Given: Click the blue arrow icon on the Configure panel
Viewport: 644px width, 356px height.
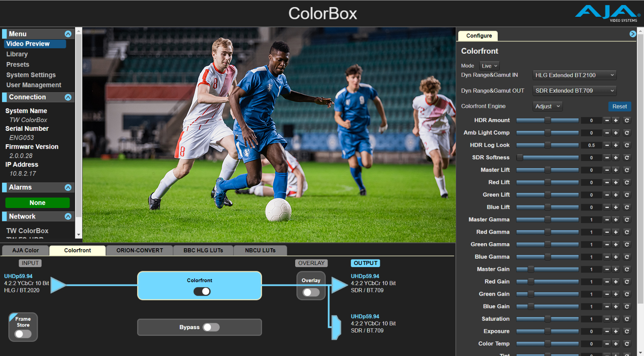Looking at the screenshot, I should tap(633, 34).
